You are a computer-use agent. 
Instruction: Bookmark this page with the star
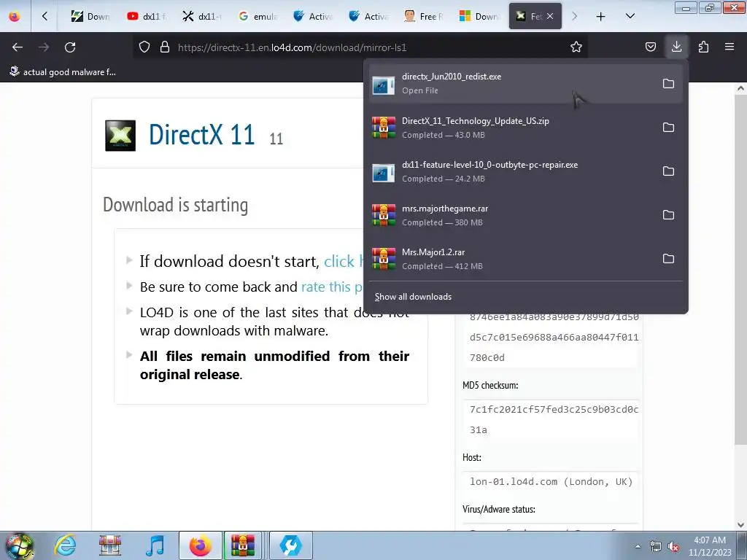[576, 47]
